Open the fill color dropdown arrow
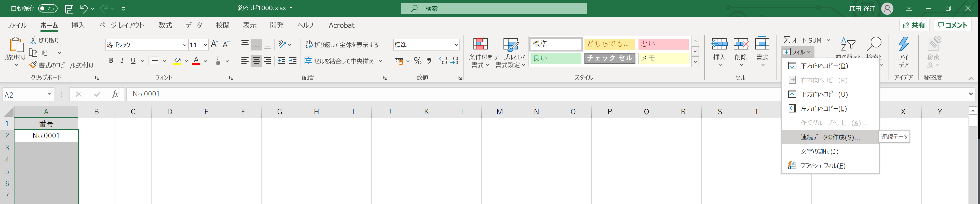Screen dimensions: 980x204 pos(186,61)
